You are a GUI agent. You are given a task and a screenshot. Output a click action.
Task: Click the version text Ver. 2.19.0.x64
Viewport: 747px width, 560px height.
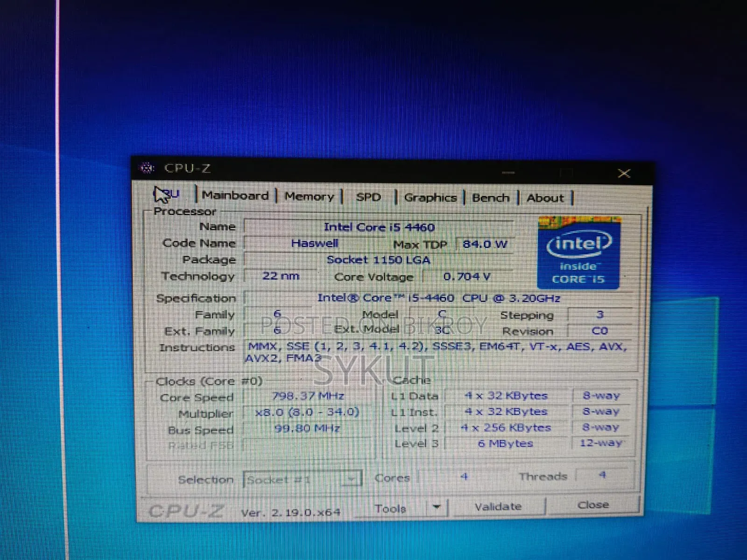[x=290, y=512]
